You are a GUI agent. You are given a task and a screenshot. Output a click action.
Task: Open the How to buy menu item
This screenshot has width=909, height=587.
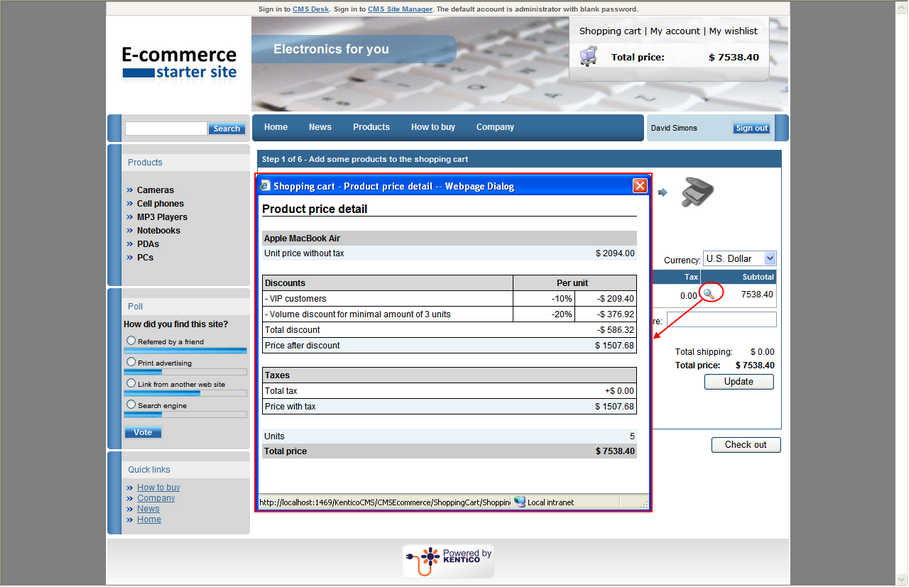point(433,127)
